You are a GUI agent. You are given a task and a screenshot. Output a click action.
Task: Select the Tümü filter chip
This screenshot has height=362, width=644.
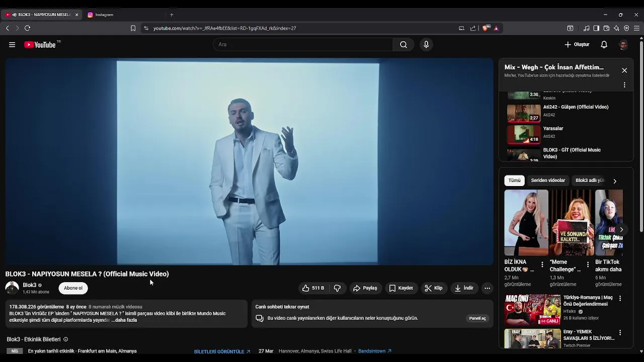(515, 180)
